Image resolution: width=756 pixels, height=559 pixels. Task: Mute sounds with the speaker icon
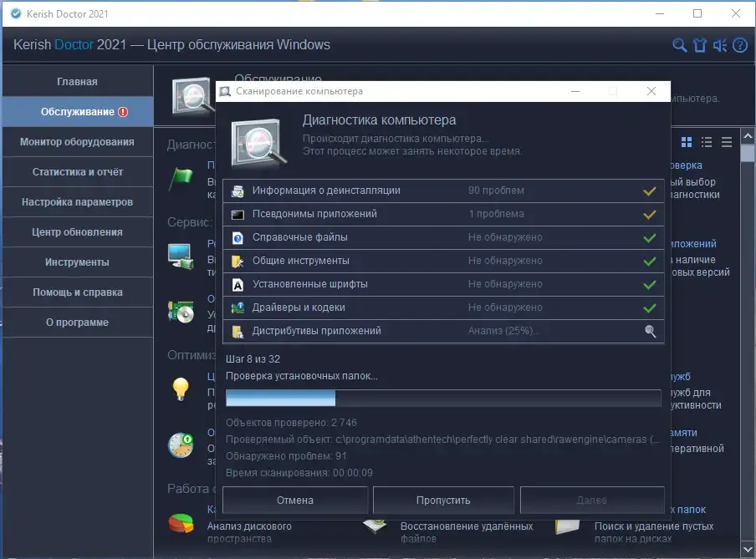pyautogui.click(x=720, y=45)
